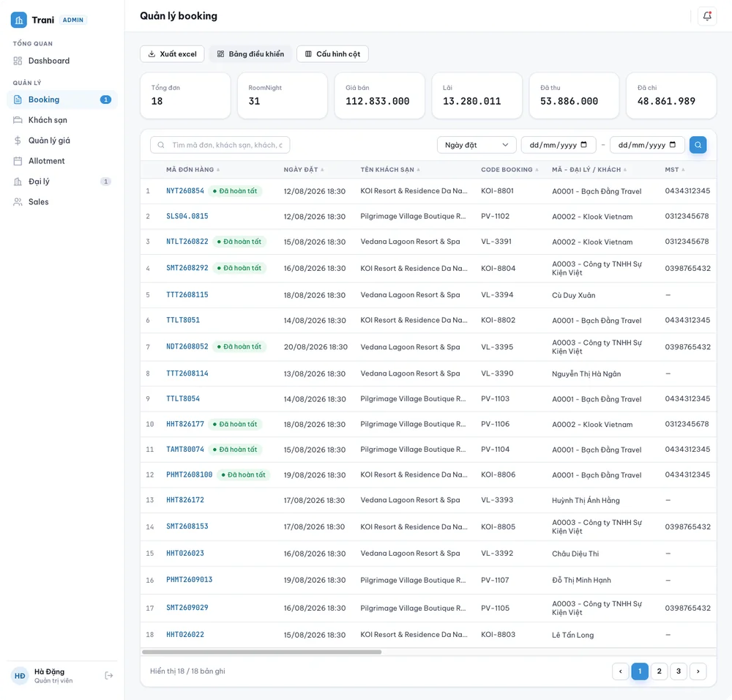
Task: Open the Dashboard menu item
Action: click(x=62, y=61)
